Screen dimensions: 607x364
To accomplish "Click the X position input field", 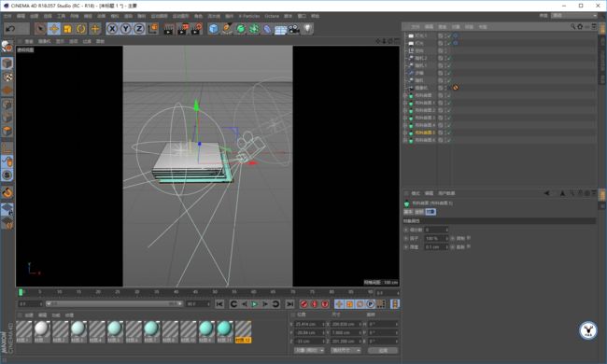I will point(309,324).
